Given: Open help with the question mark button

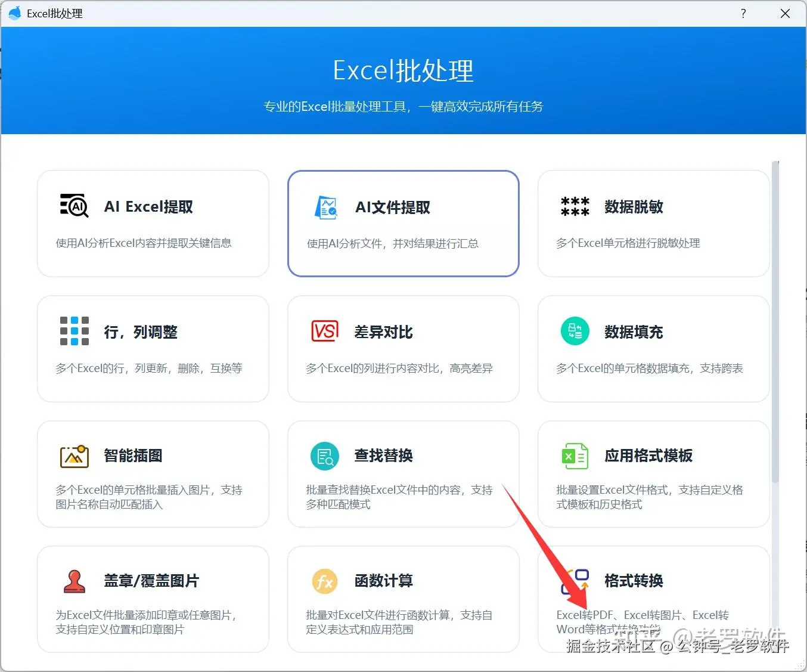Looking at the screenshot, I should coord(743,13).
